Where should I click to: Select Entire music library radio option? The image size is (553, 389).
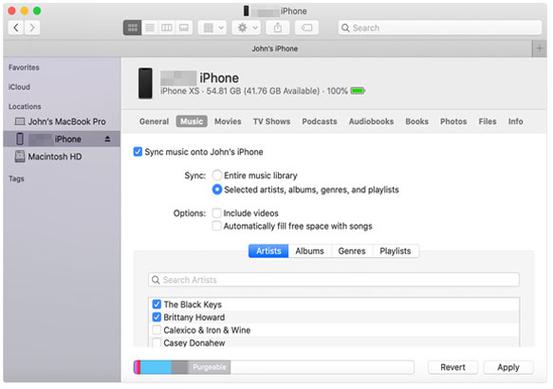[217, 175]
